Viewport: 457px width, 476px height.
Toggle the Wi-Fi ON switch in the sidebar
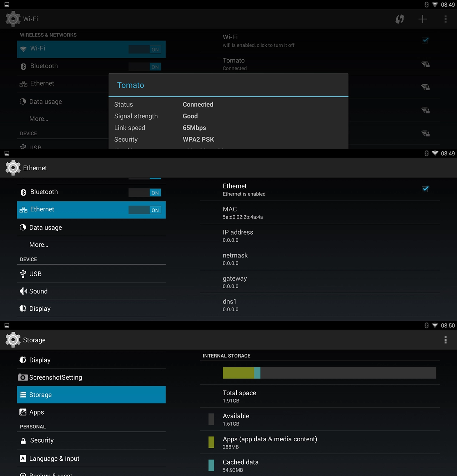click(145, 49)
